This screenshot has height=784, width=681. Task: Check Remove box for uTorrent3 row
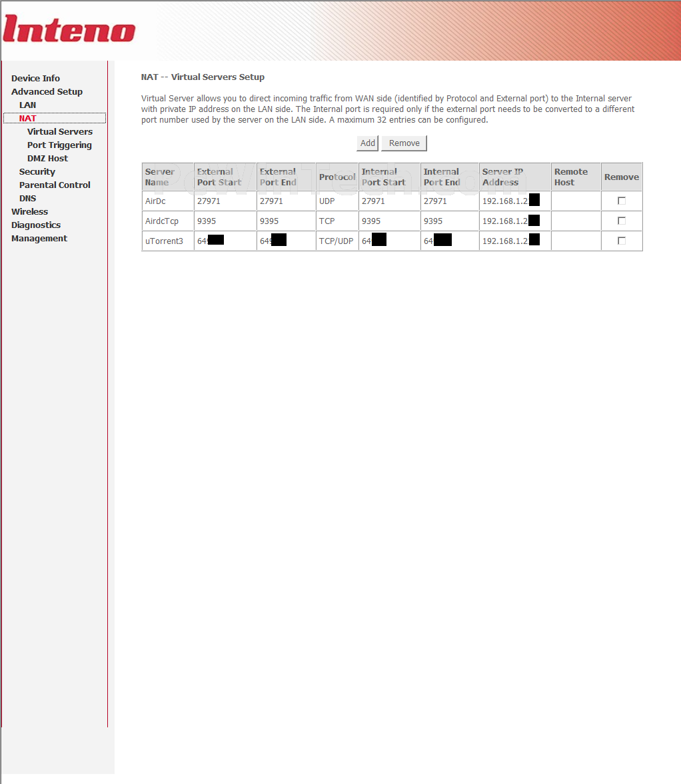tap(622, 241)
